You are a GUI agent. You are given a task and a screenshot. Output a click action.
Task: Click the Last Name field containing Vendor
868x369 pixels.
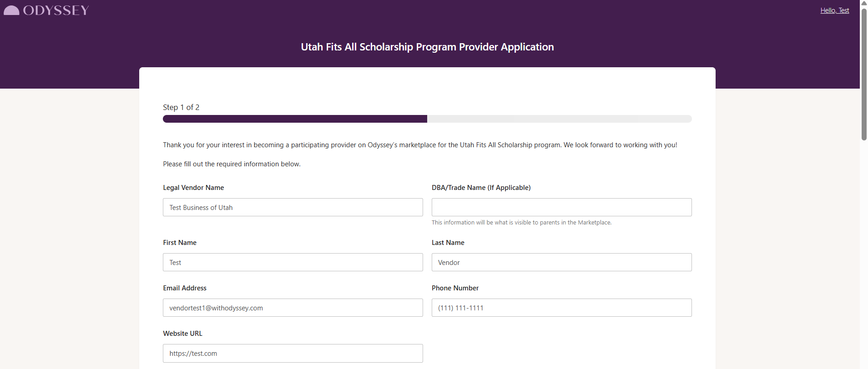tap(561, 262)
